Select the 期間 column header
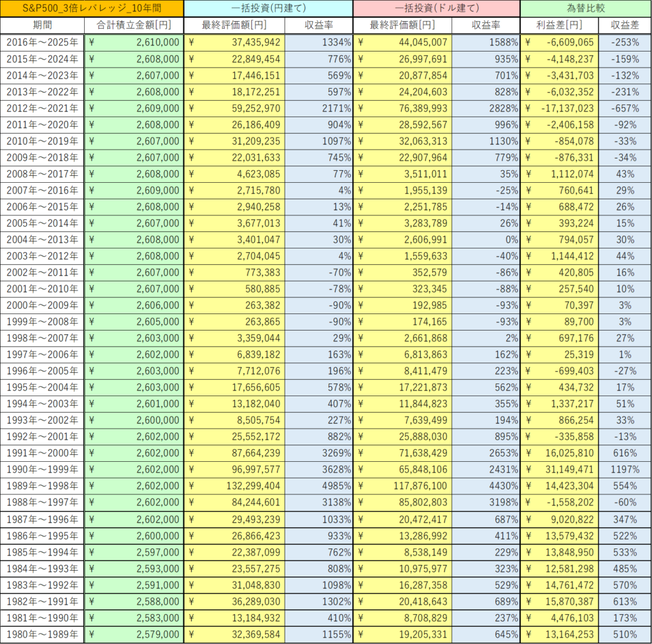 tap(42, 25)
